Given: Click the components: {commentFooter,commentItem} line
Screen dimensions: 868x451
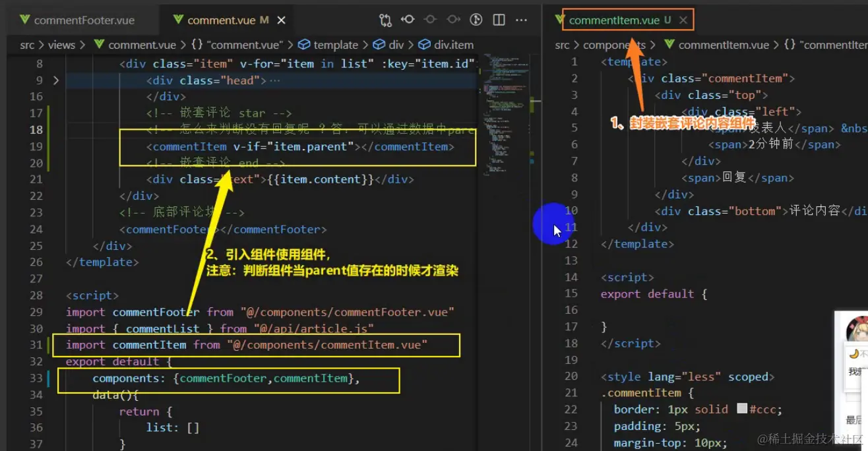Looking at the screenshot, I should click(x=226, y=378).
